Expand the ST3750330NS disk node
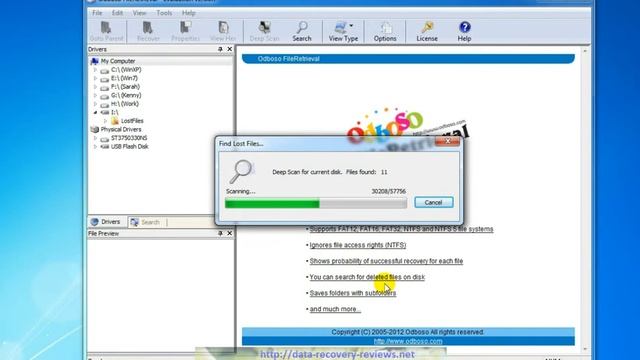640x360 pixels. tap(96, 138)
